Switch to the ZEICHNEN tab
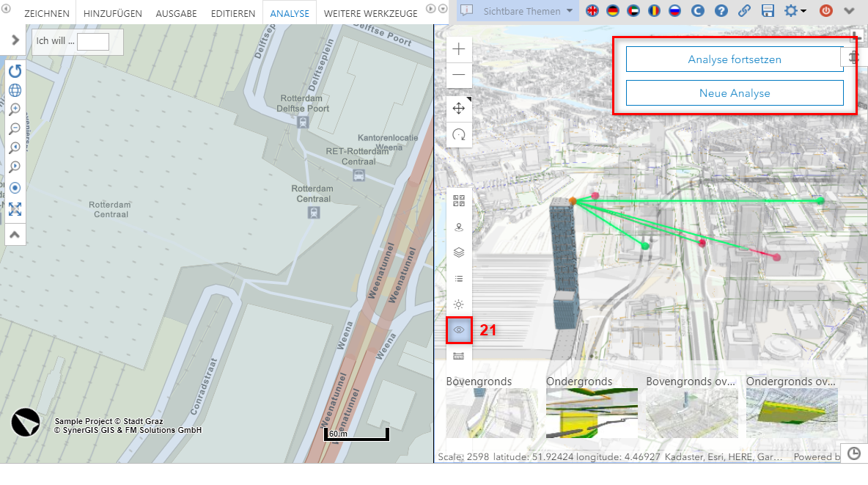 point(47,13)
